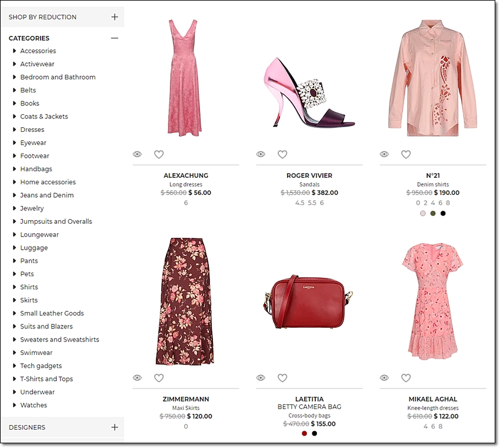Expand the Footwear category arrow
This screenshot has width=500, height=448.
(x=14, y=156)
